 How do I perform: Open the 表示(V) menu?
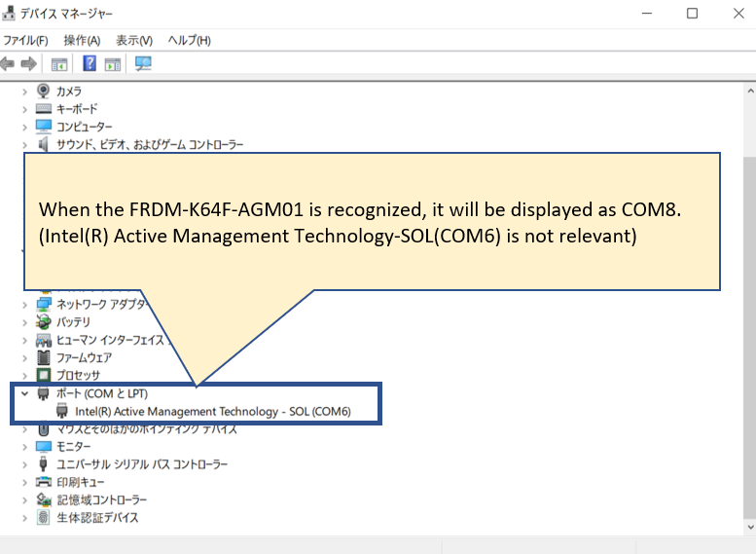pyautogui.click(x=134, y=41)
